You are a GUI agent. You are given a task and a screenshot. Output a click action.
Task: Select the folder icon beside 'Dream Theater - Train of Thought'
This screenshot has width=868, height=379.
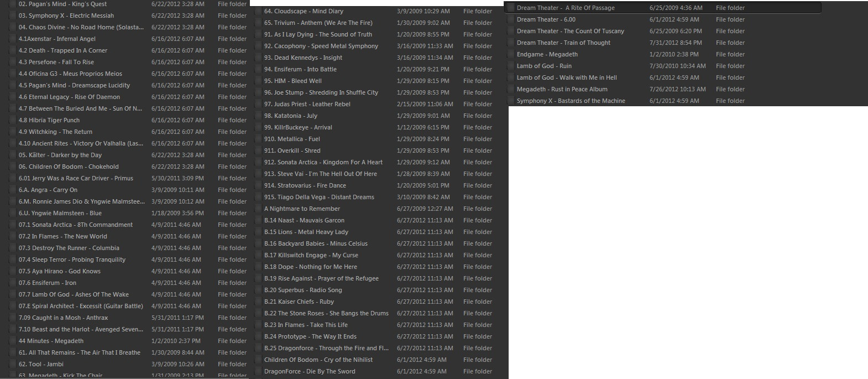pos(511,43)
